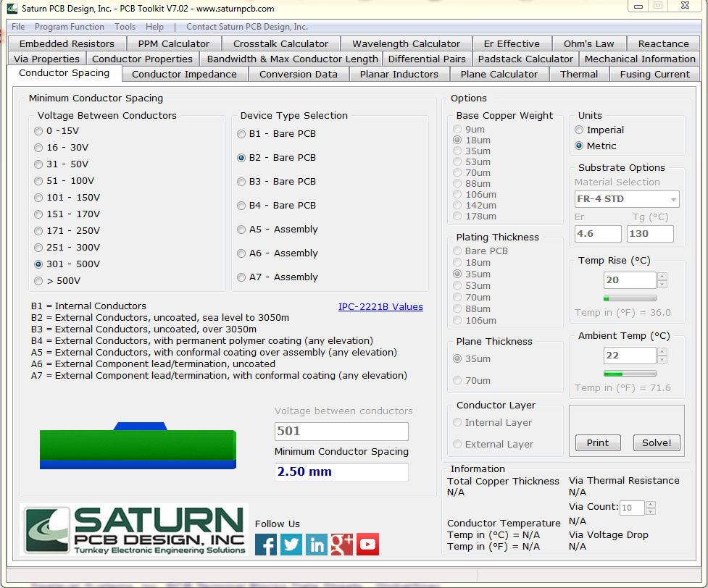Click the app icon in title bar
Image resolution: width=708 pixels, height=588 pixels.
pos(12,9)
